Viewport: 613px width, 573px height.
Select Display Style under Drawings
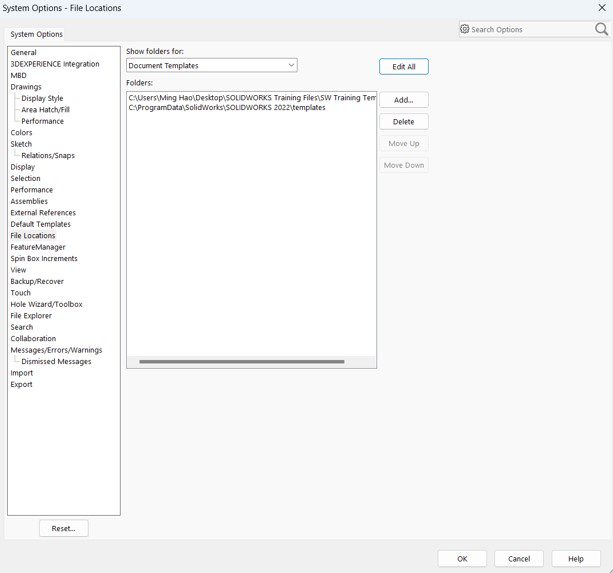pos(42,98)
